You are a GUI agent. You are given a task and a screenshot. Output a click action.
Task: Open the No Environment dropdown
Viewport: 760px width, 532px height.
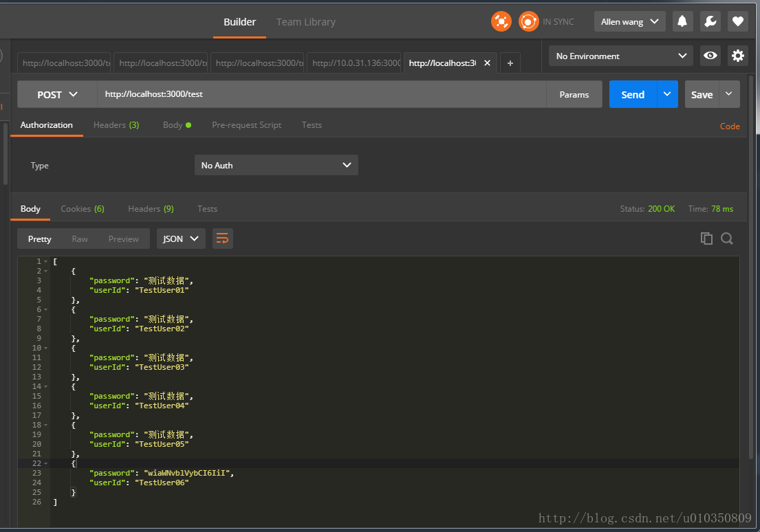pos(621,56)
